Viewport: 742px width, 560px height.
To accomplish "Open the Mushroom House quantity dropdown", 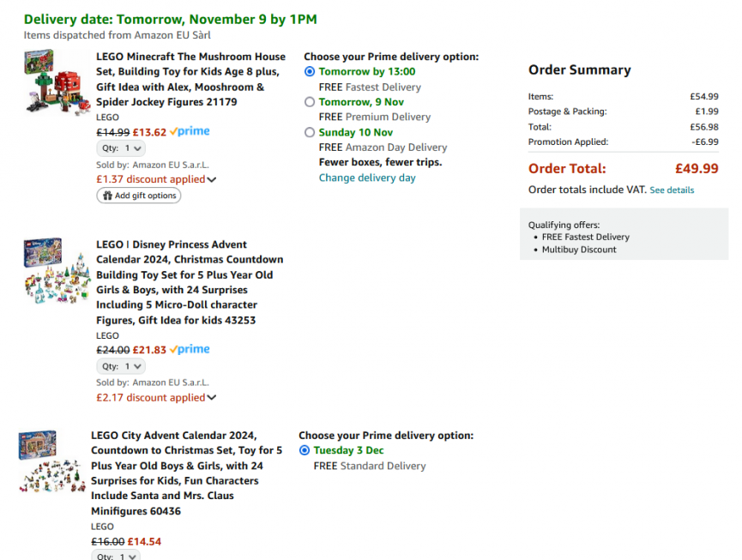I will [121, 148].
